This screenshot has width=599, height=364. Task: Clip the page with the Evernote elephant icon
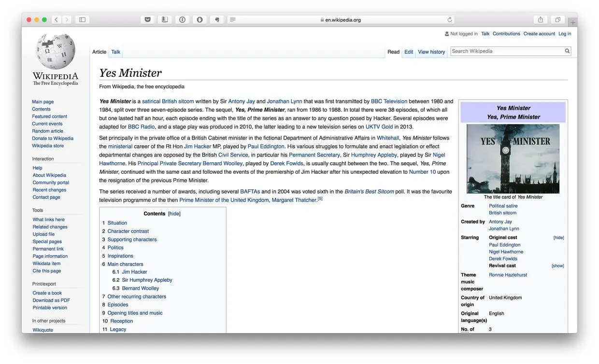(217, 20)
